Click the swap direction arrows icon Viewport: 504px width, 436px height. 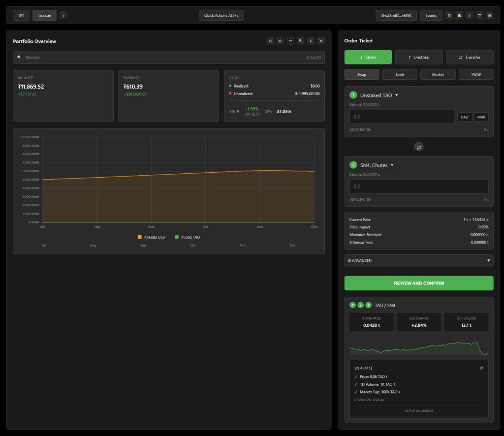(x=419, y=147)
